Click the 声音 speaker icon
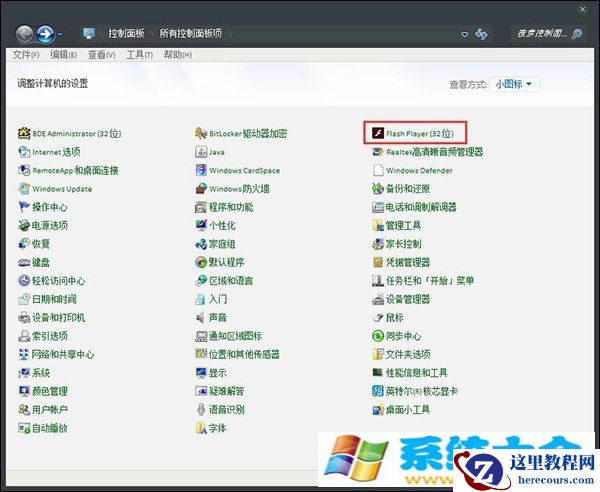Image resolution: width=600 pixels, height=492 pixels. pyautogui.click(x=201, y=317)
